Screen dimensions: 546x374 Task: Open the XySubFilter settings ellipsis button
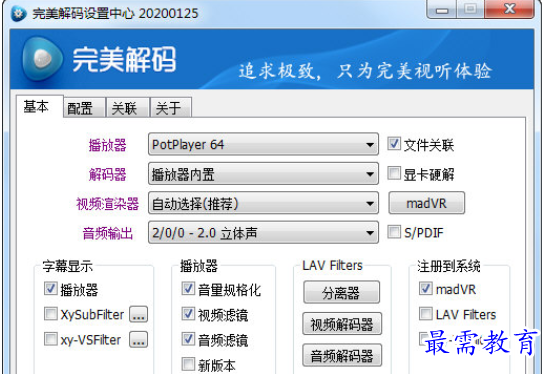[x=139, y=314]
